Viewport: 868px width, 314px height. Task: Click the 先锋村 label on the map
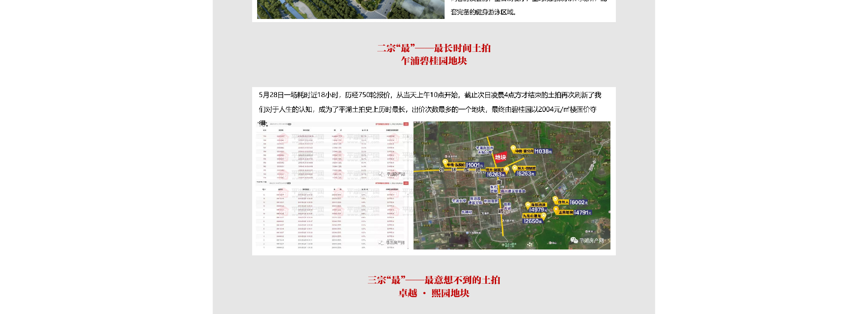(x=467, y=212)
